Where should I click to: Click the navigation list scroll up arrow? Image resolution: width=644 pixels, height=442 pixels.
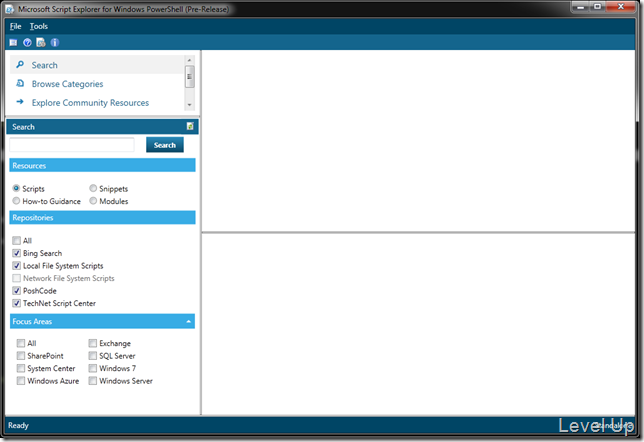189,60
